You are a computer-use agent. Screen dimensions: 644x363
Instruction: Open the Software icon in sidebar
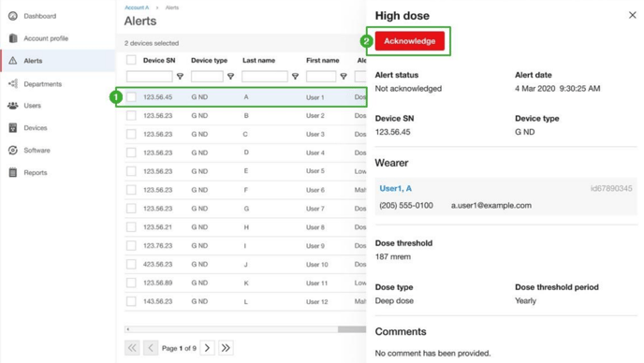pos(13,151)
